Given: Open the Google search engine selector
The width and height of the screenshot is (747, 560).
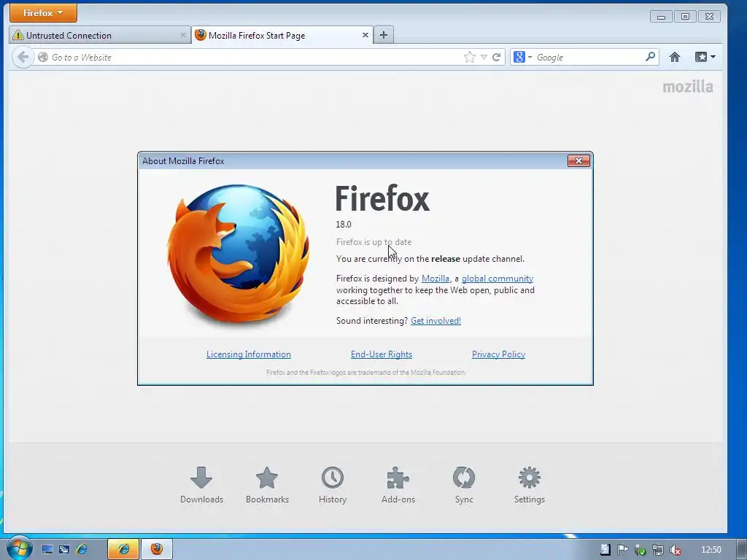Looking at the screenshot, I should [522, 57].
